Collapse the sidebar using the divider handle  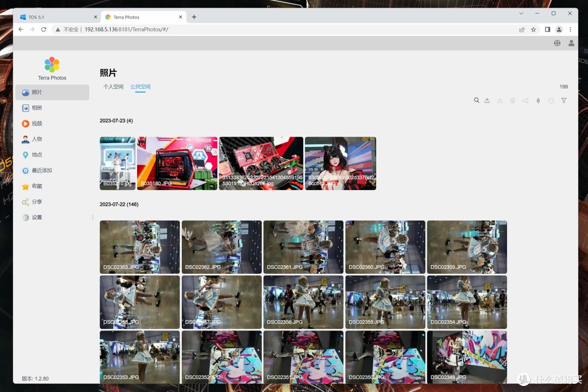point(92,217)
